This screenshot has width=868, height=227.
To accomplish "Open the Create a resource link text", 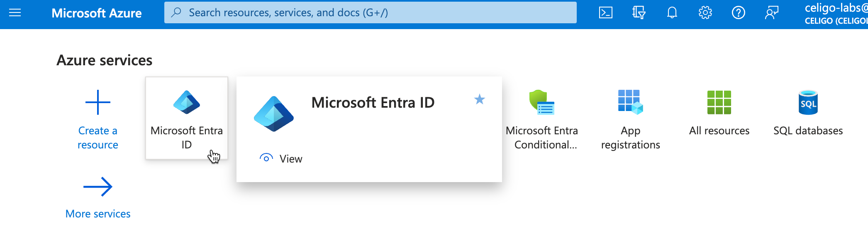I will (98, 138).
